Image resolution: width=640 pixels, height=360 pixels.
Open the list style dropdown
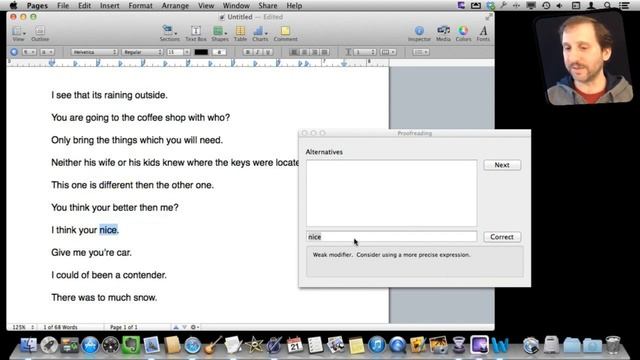pyautogui.click(x=420, y=52)
